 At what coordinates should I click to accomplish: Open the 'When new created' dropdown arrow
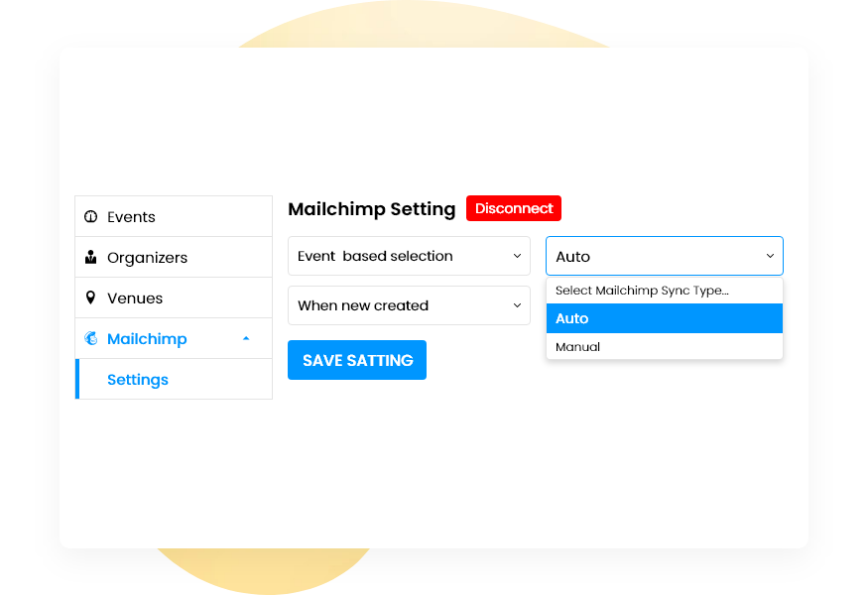(x=516, y=305)
